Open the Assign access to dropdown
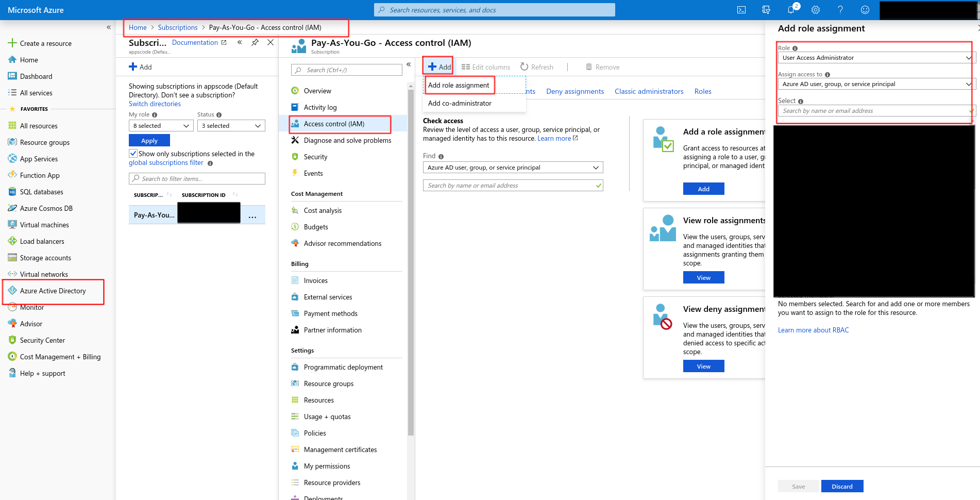980x500 pixels. (874, 84)
